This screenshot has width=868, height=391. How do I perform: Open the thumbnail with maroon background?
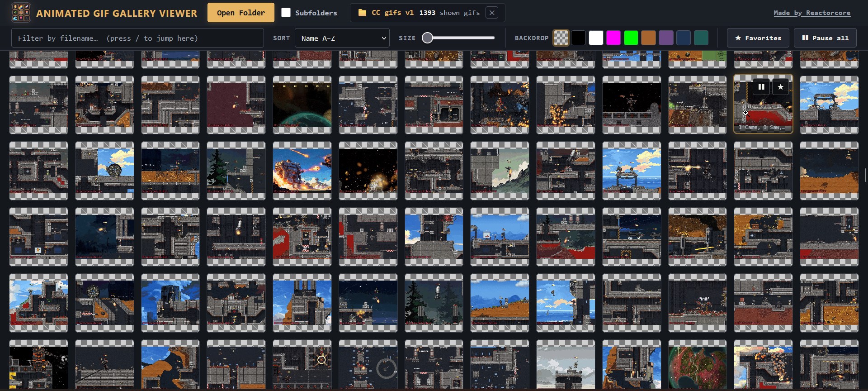[236, 105]
